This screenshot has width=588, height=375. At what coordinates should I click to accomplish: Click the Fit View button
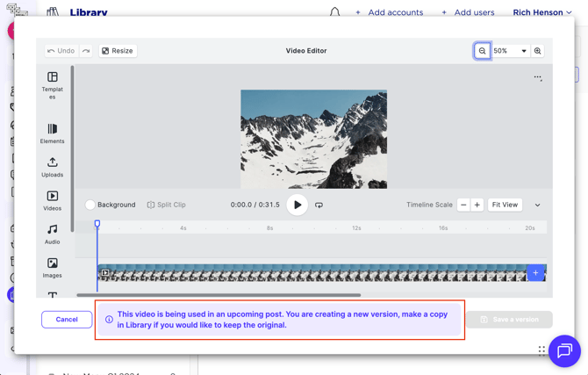point(505,205)
